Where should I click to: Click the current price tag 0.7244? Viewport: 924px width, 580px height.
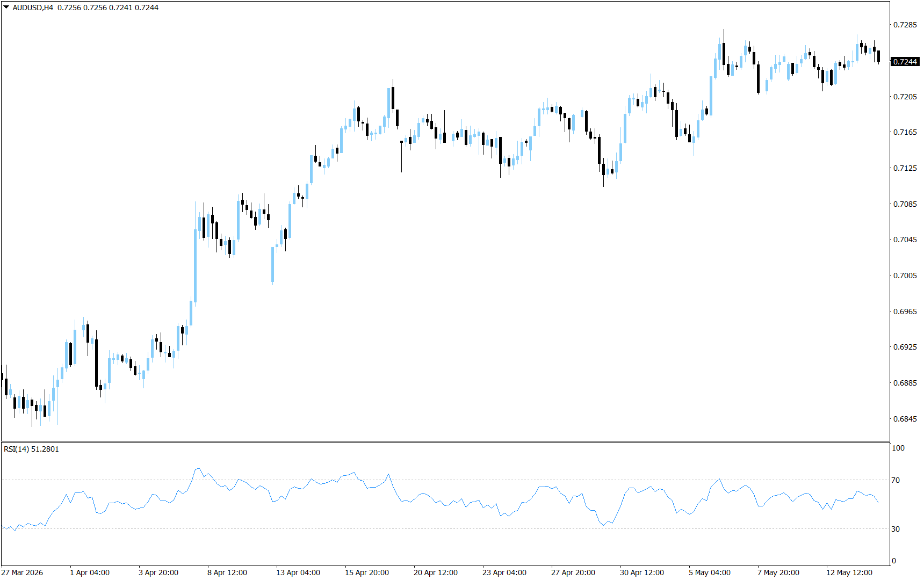pos(905,62)
